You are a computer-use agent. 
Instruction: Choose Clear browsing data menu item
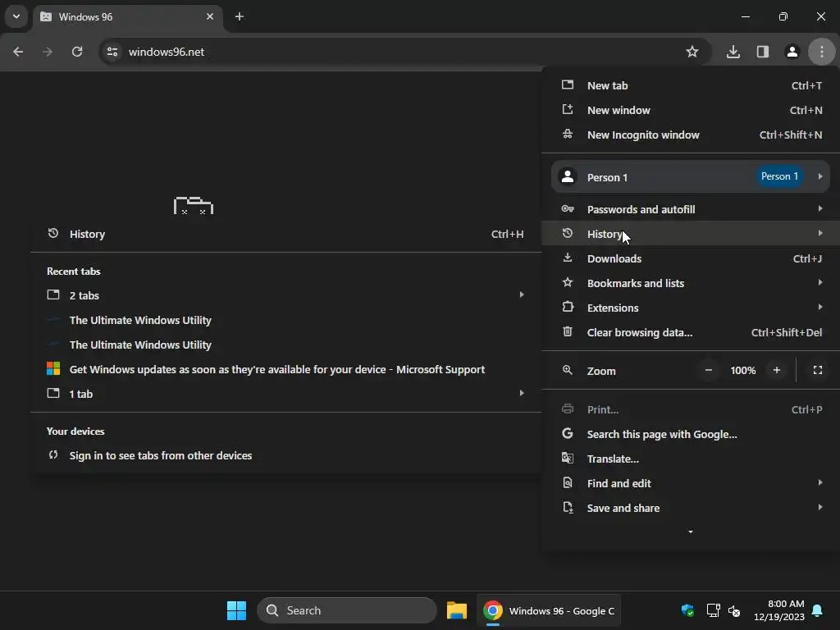coord(691,333)
